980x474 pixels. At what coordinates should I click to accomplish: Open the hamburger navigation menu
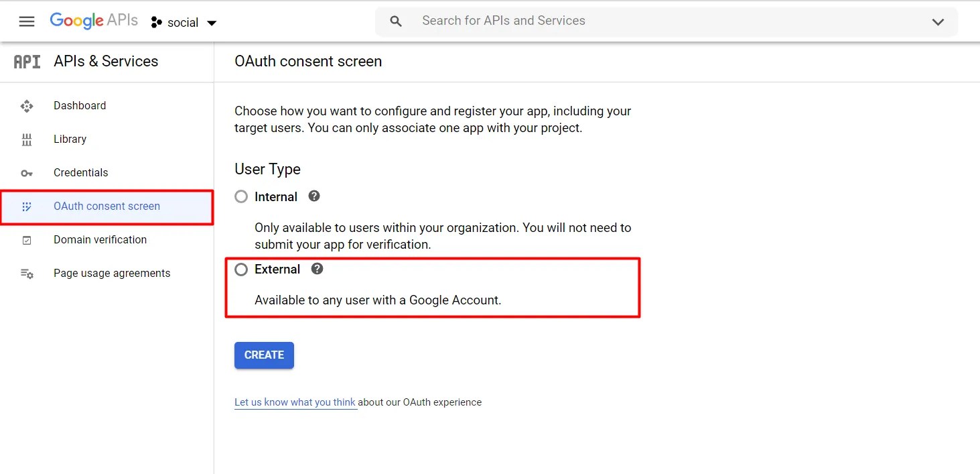[27, 21]
